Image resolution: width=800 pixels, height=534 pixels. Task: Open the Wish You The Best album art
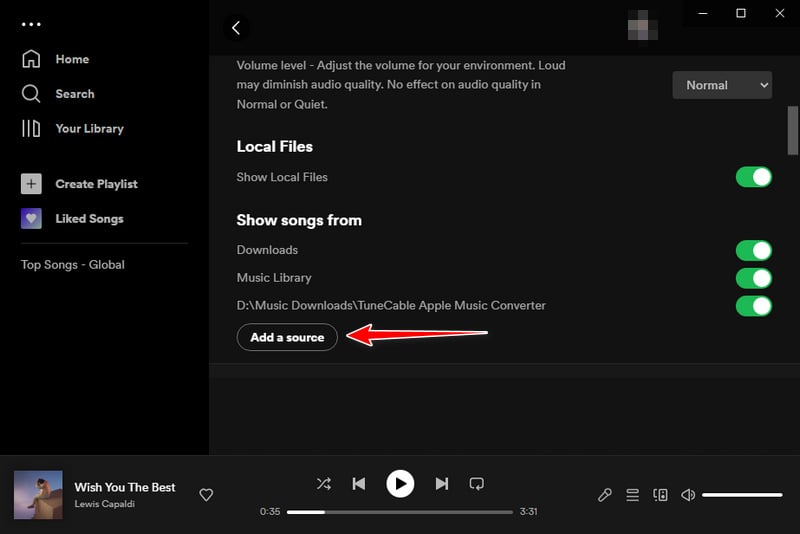(x=38, y=495)
